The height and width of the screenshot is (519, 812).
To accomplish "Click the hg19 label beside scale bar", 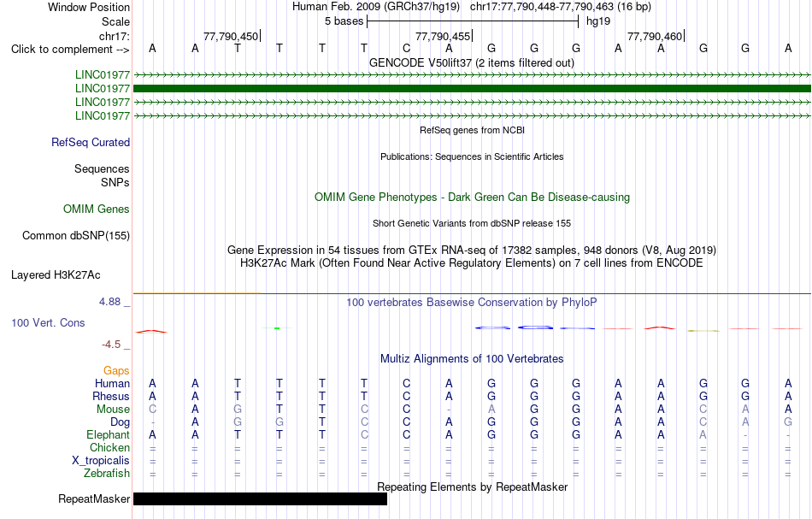I will point(598,21).
